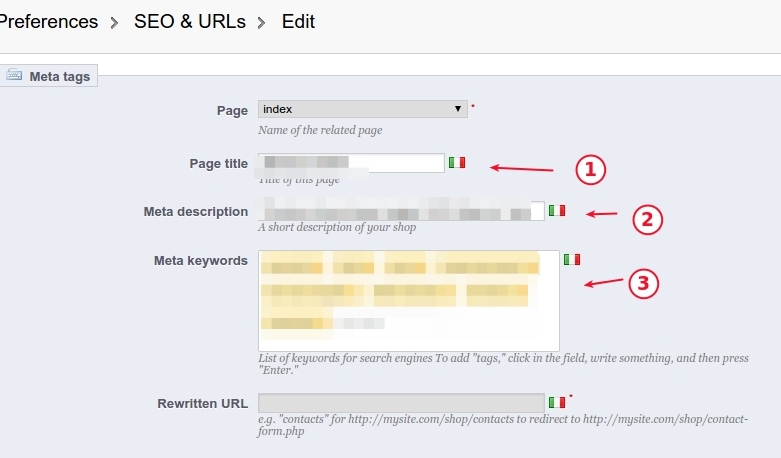This screenshot has height=458, width=781.
Task: Click inside the Meta keywords tags box
Action: point(409,301)
